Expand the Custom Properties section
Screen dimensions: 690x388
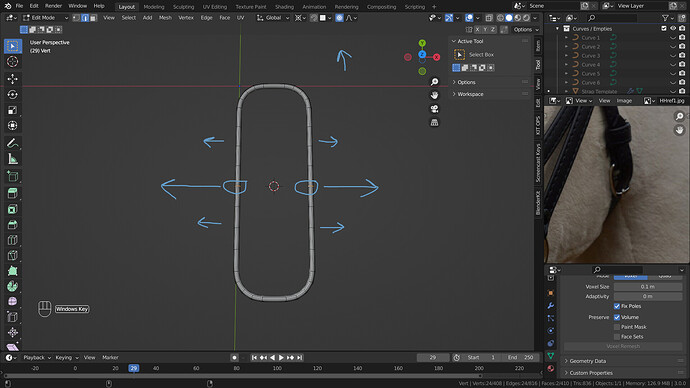point(591,373)
